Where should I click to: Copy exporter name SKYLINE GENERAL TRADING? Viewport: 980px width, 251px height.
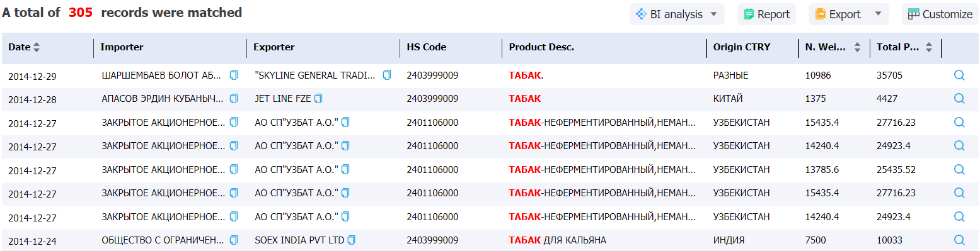(x=387, y=75)
